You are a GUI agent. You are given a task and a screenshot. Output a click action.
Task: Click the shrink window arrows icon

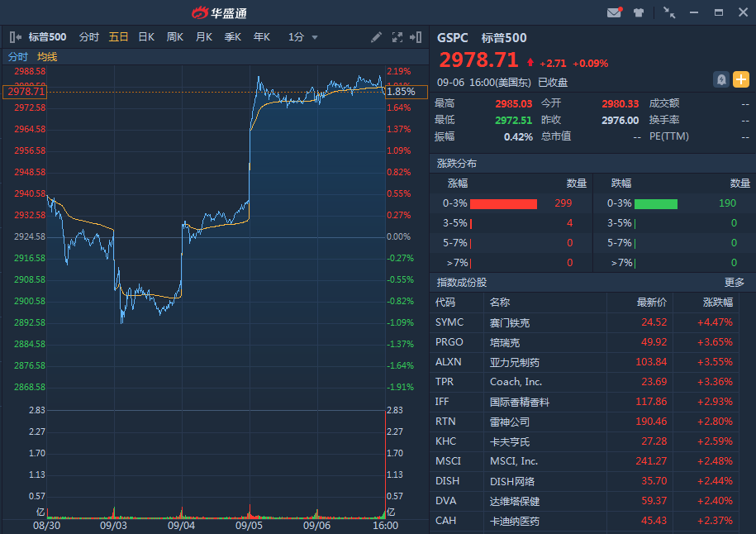click(669, 12)
